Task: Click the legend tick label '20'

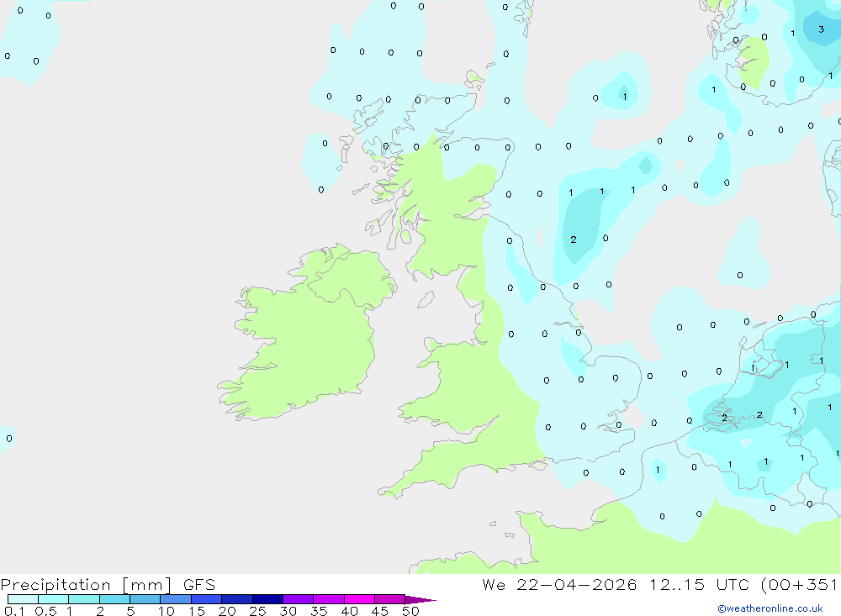Action: [227, 611]
